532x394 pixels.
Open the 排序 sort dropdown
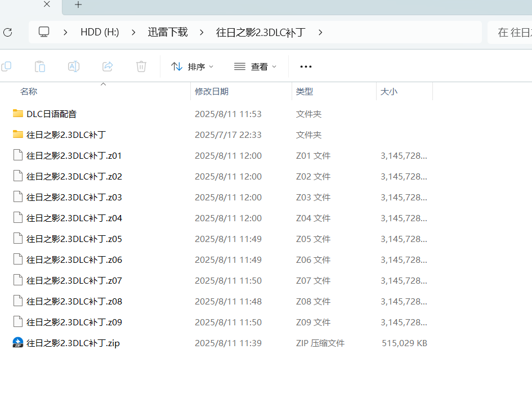click(193, 66)
